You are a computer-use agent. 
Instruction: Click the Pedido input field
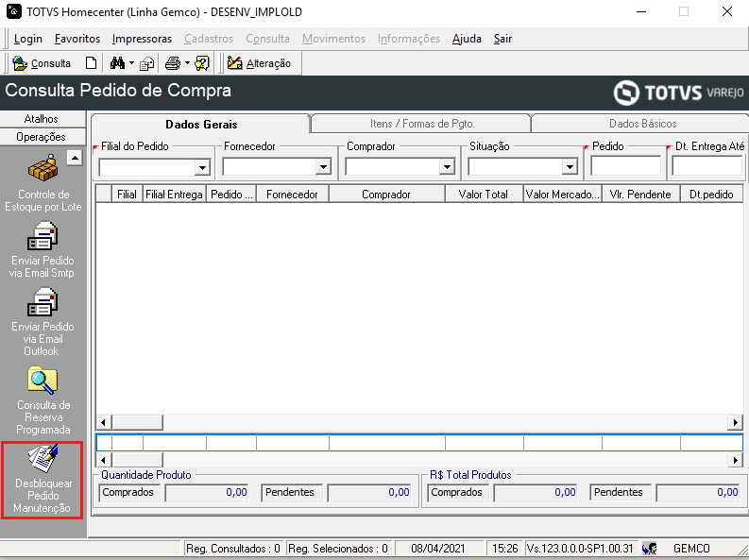(626, 166)
